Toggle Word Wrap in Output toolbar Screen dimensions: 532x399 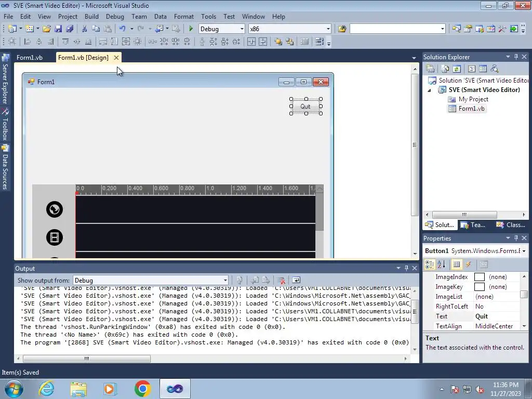point(296,280)
